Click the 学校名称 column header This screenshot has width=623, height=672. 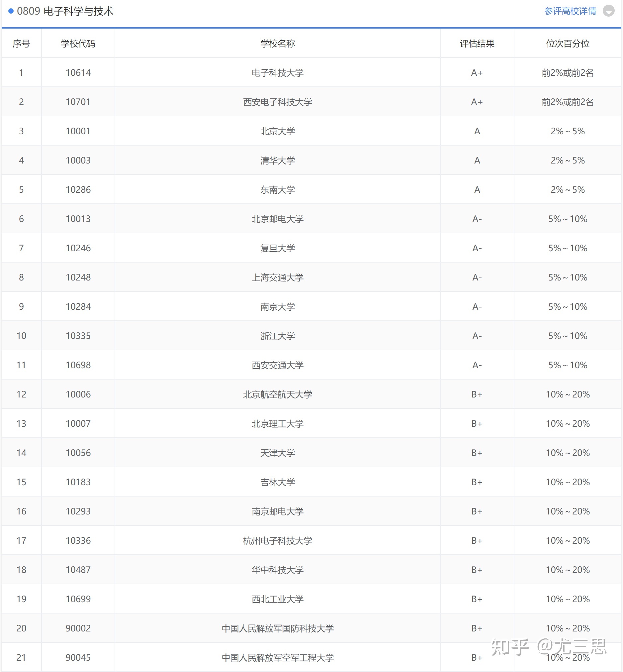tap(277, 44)
